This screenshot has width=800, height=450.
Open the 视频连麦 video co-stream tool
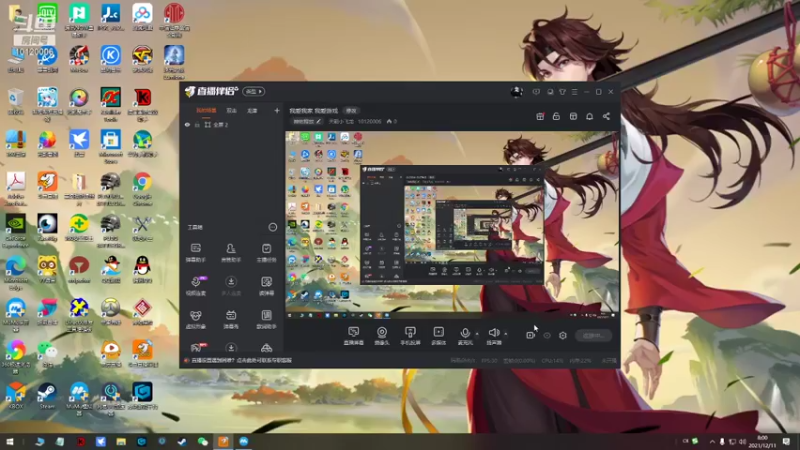[x=196, y=286]
